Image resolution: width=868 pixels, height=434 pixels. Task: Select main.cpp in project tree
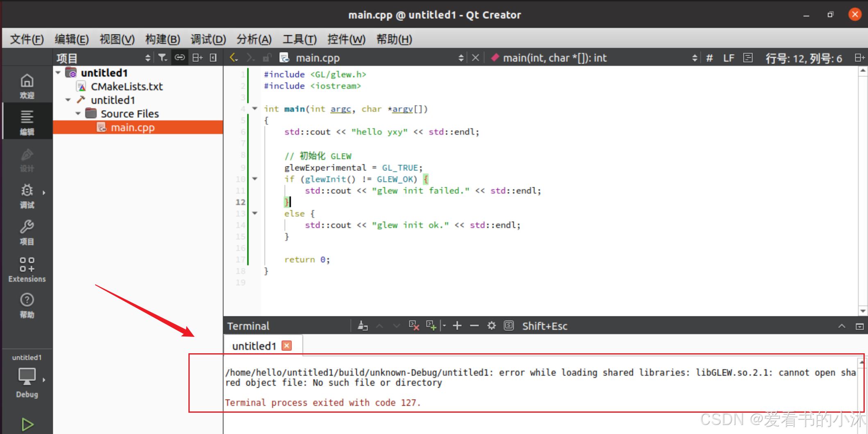133,127
